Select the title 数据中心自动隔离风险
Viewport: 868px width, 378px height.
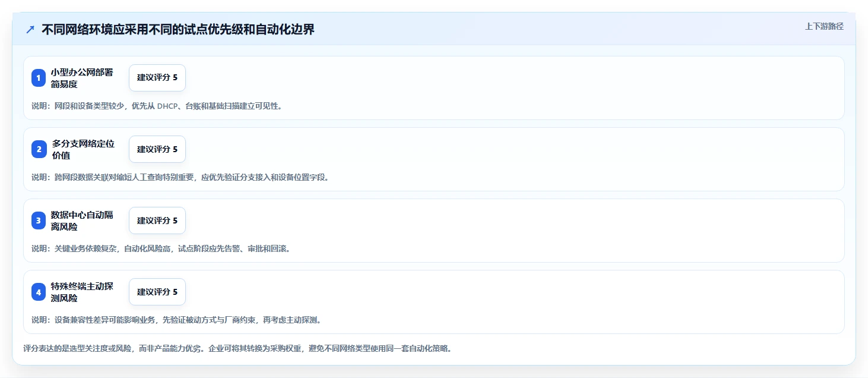click(x=82, y=220)
